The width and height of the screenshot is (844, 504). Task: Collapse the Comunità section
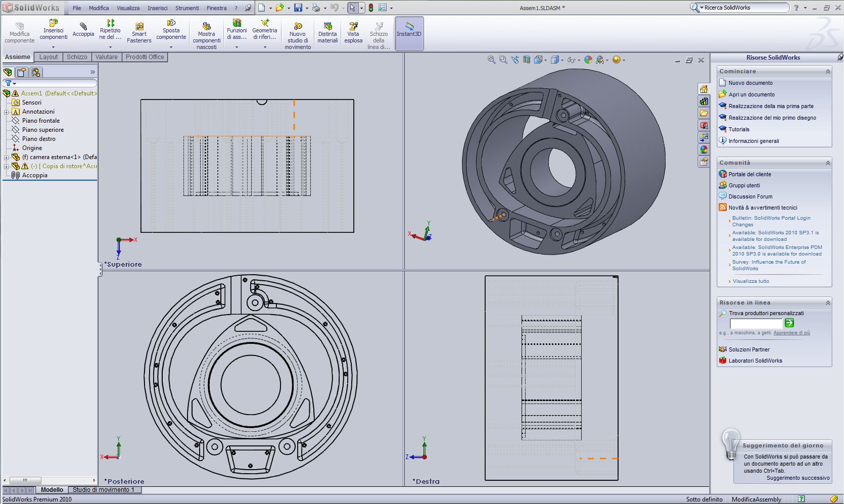828,163
